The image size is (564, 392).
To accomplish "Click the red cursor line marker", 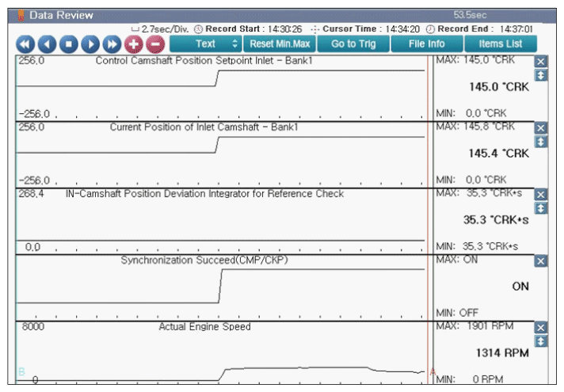I will click(x=433, y=371).
